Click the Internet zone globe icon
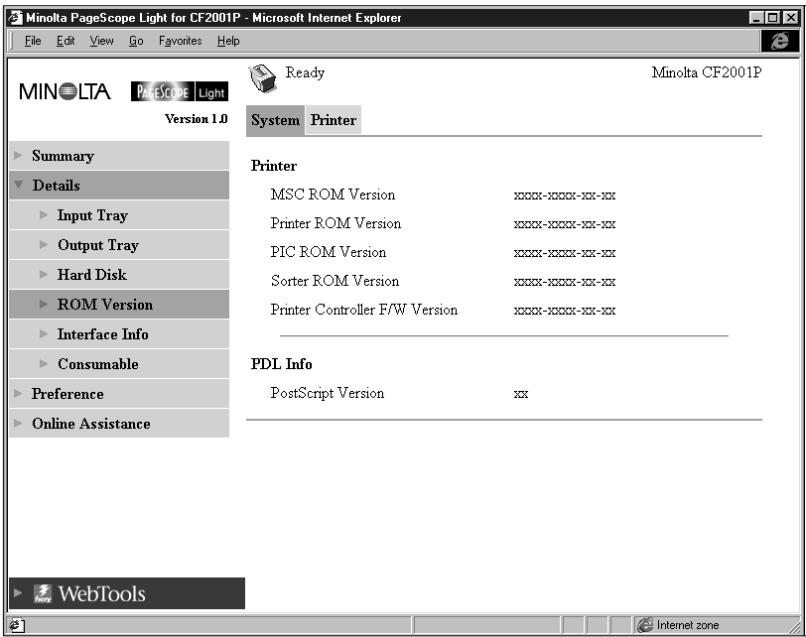 (x=645, y=625)
